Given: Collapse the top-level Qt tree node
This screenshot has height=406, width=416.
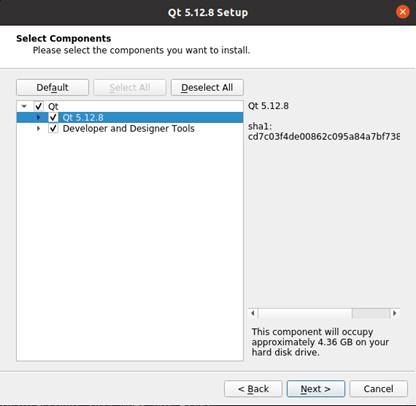Looking at the screenshot, I should tap(24, 106).
